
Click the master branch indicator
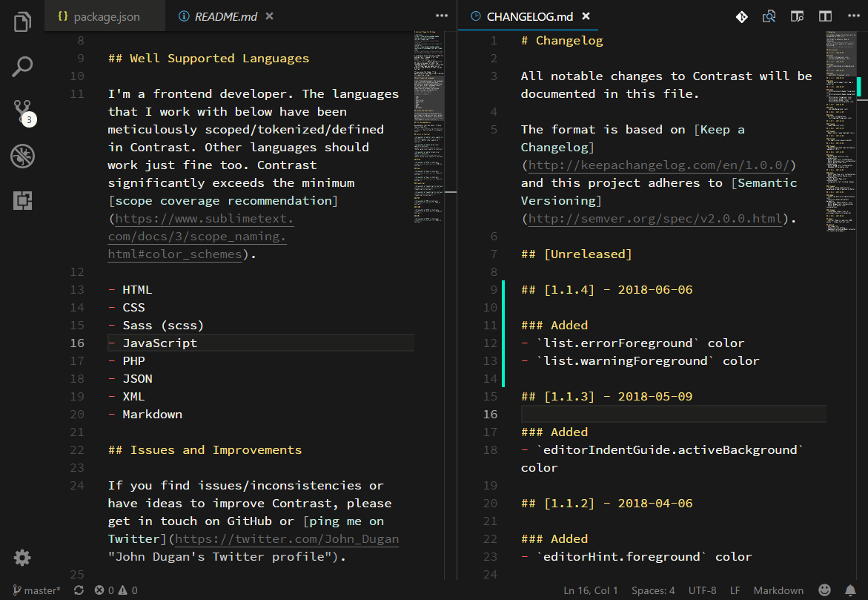click(36, 590)
